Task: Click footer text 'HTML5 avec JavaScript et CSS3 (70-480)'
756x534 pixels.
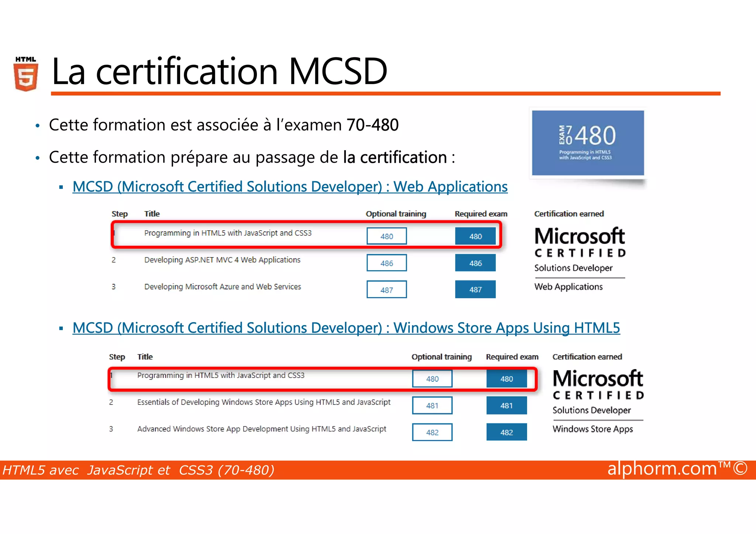Action: click(138, 470)
